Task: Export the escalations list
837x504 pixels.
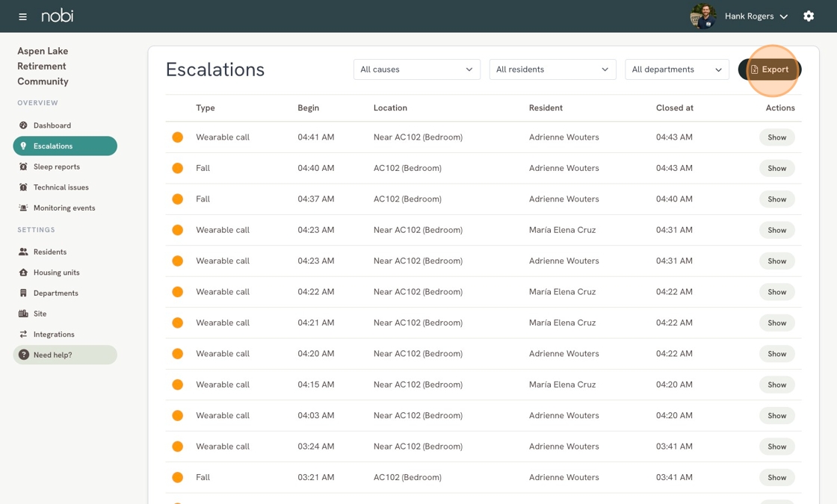Action: coord(770,69)
